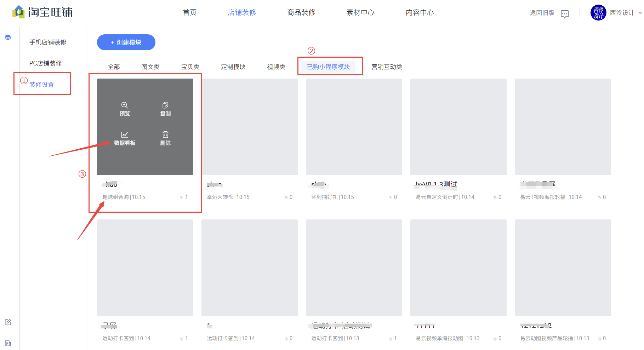
Task: Click the document icon at sidebar bottom
Action: tap(8, 343)
